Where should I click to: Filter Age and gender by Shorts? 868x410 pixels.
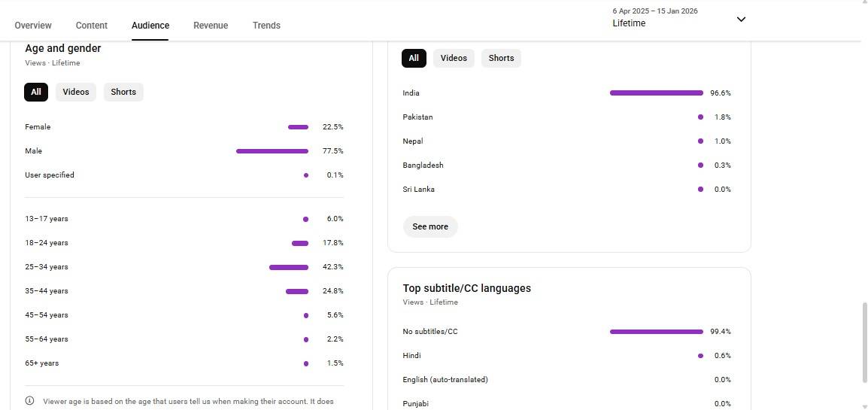point(123,92)
